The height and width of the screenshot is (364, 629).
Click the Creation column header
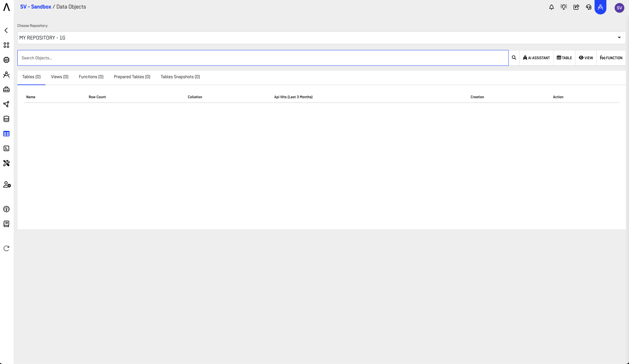[x=477, y=97]
